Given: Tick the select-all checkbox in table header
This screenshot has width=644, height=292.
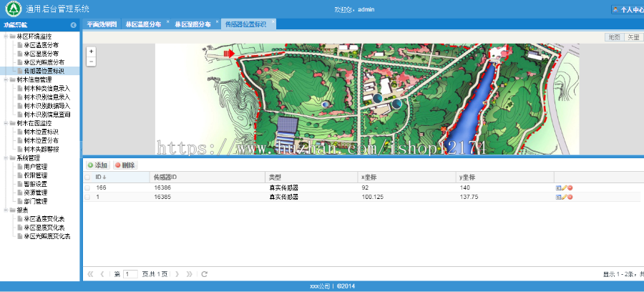Looking at the screenshot, I should click(87, 177).
